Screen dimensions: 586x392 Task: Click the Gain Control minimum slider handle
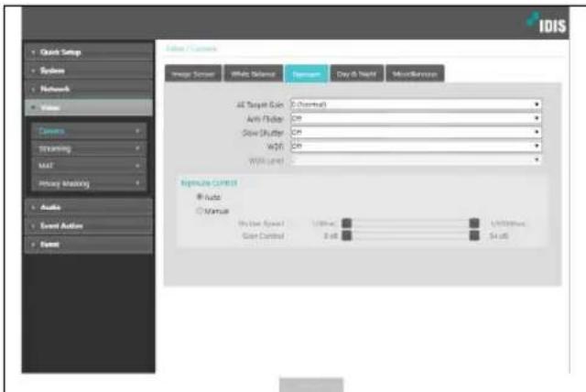coord(347,235)
